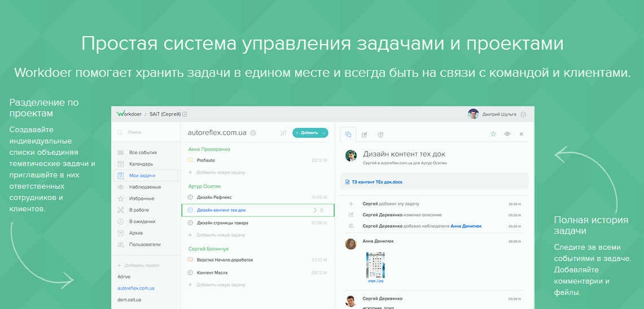Click the 22.12.14 date on Profiauto
The width and height of the screenshot is (644, 309).
click(319, 160)
